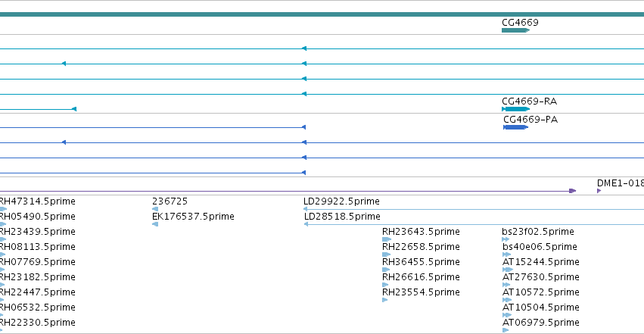Viewport: 644px width, 334px height.
Task: Select the arrow glyph under RH36455.5prime
Action: (x=386, y=270)
